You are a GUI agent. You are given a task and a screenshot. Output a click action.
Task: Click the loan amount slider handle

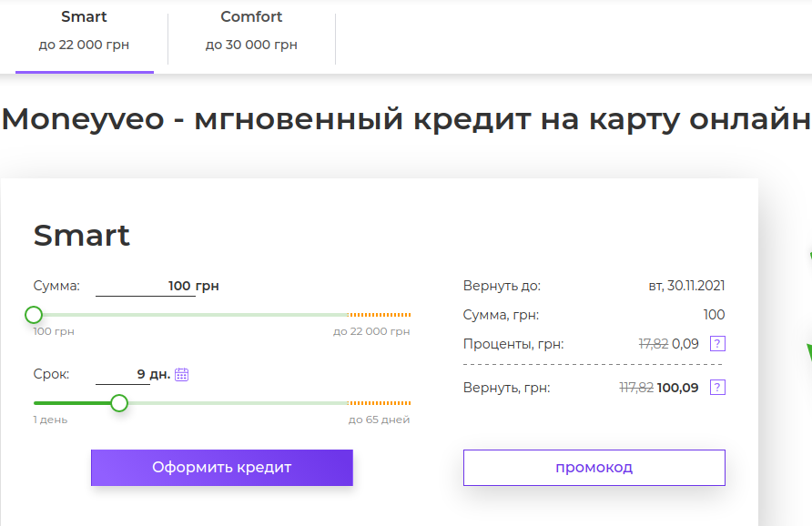coord(34,315)
